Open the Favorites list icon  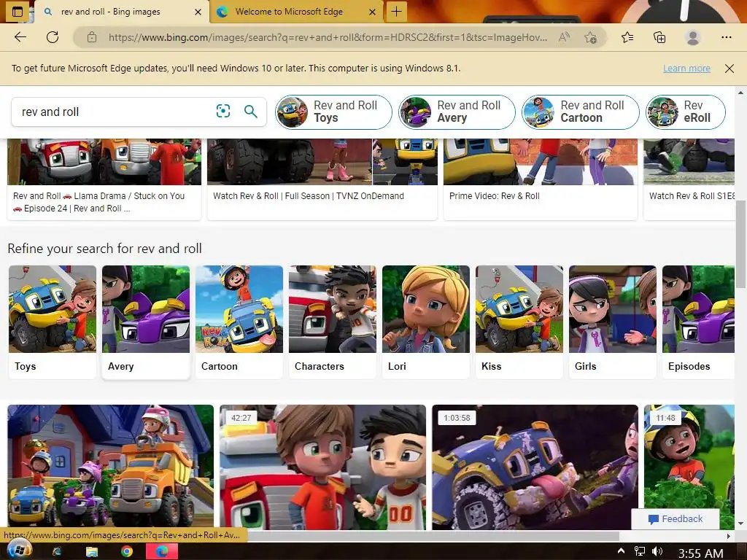point(627,37)
